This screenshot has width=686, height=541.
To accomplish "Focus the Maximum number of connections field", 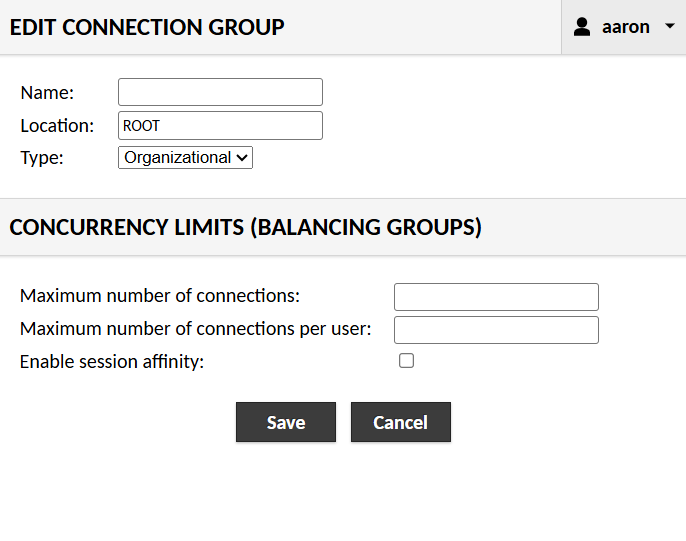I will 496,297.
